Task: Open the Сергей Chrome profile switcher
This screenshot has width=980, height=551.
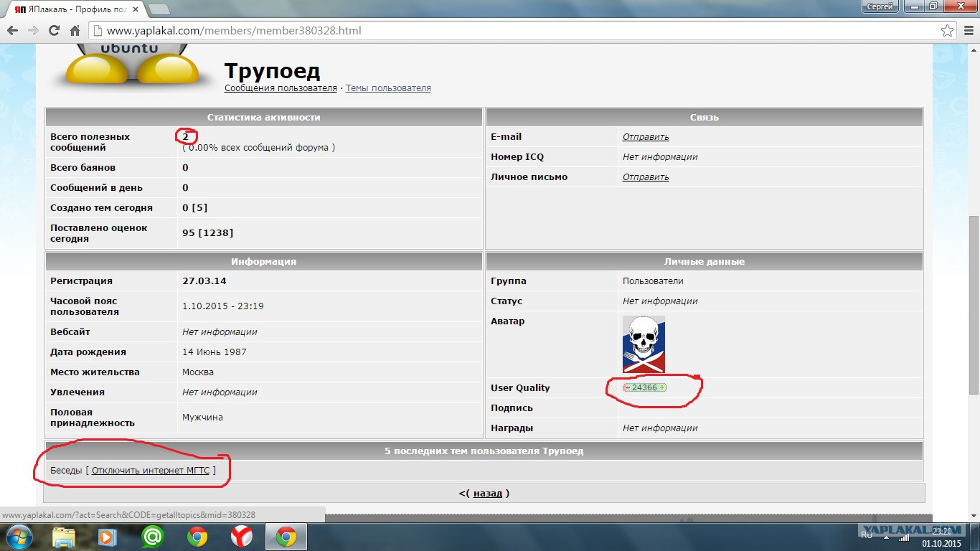Action: [x=880, y=6]
